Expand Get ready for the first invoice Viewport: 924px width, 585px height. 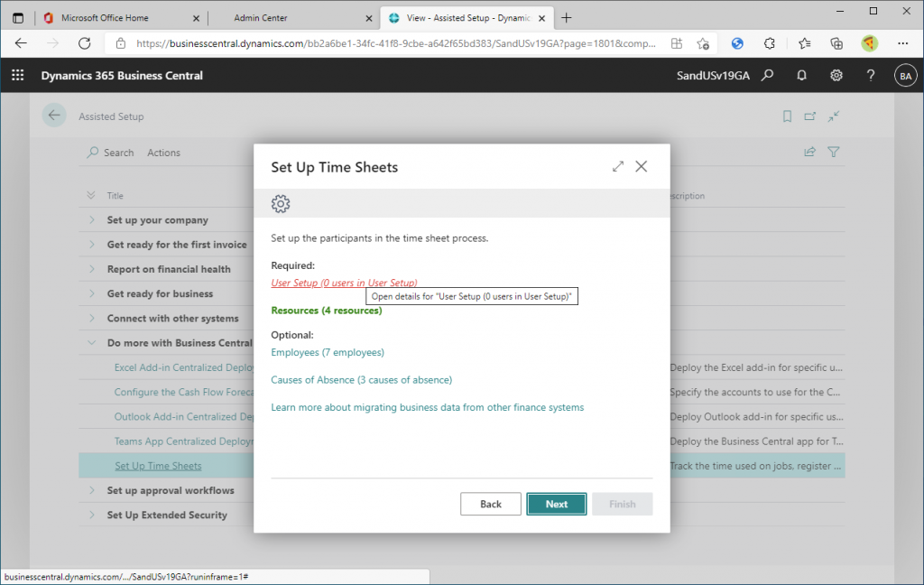click(92, 244)
